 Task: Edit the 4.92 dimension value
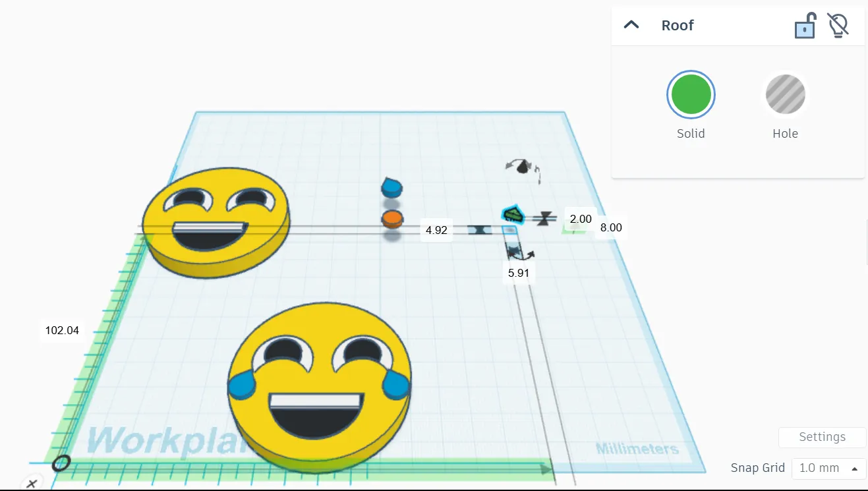pos(436,230)
